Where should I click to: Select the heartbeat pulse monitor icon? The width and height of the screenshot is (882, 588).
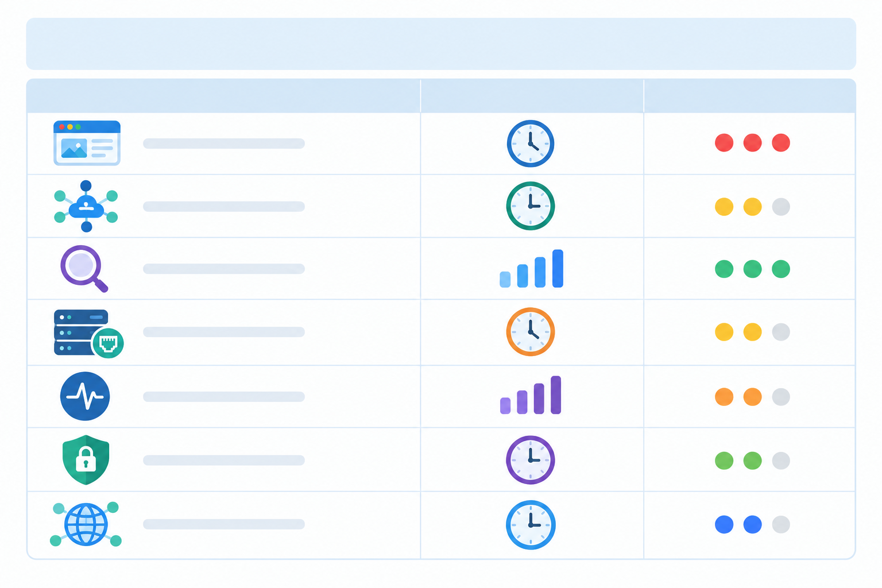coord(85,396)
